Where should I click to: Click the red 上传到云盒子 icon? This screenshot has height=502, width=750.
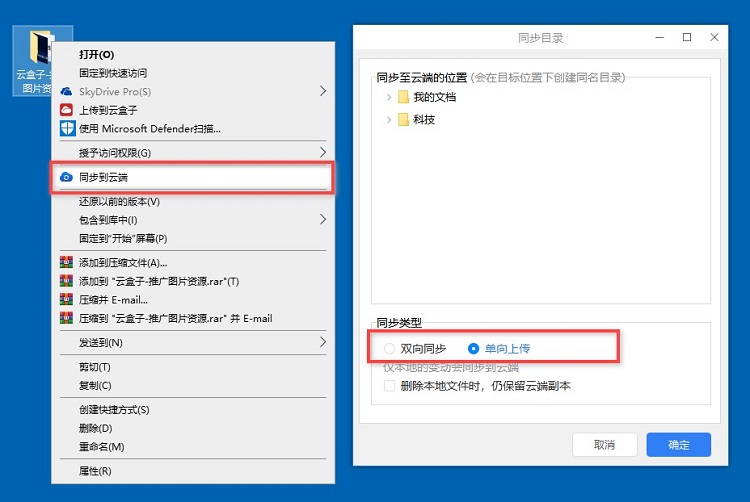pyautogui.click(x=66, y=110)
